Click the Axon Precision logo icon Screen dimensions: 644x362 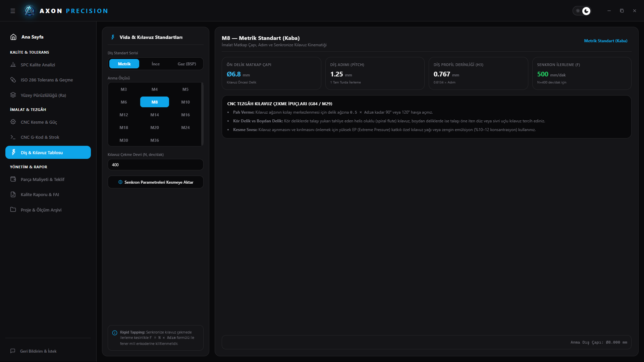tap(30, 11)
